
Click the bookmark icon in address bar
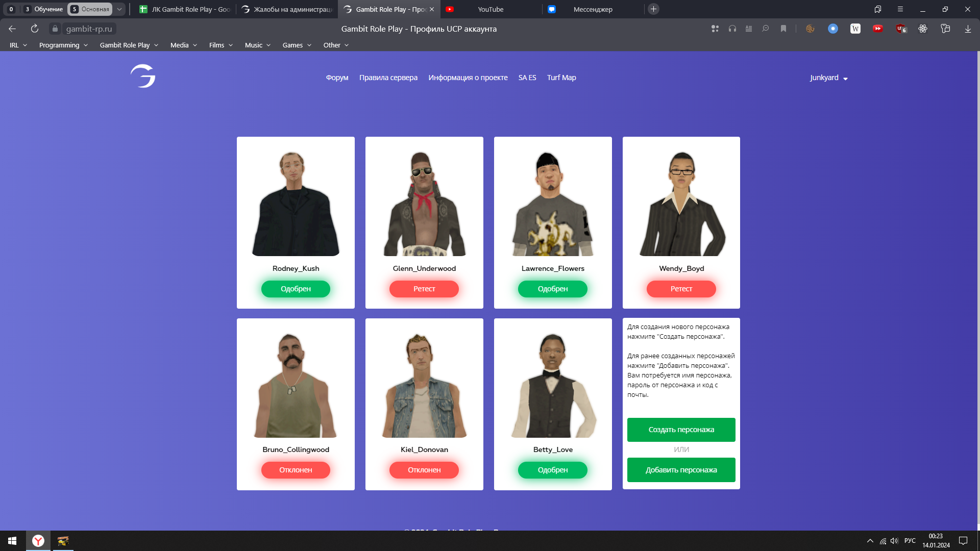(x=783, y=29)
